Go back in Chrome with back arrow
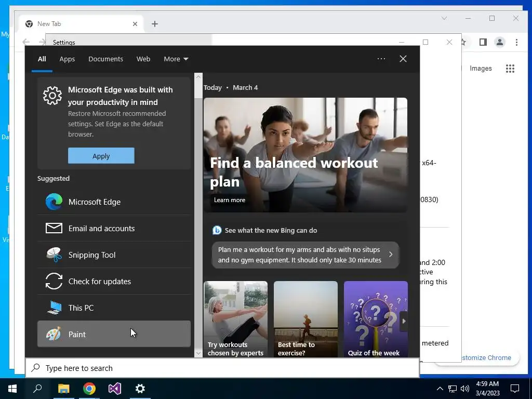Viewport: 532px width, 399px height. [26, 42]
